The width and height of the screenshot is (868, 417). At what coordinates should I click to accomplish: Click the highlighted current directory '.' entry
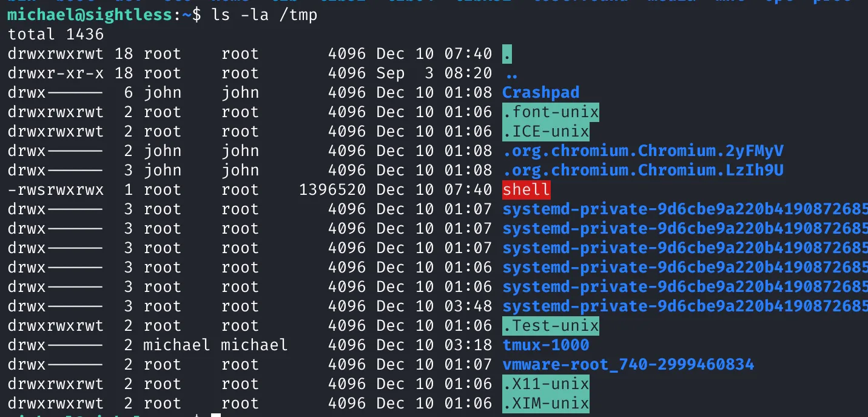click(x=507, y=53)
